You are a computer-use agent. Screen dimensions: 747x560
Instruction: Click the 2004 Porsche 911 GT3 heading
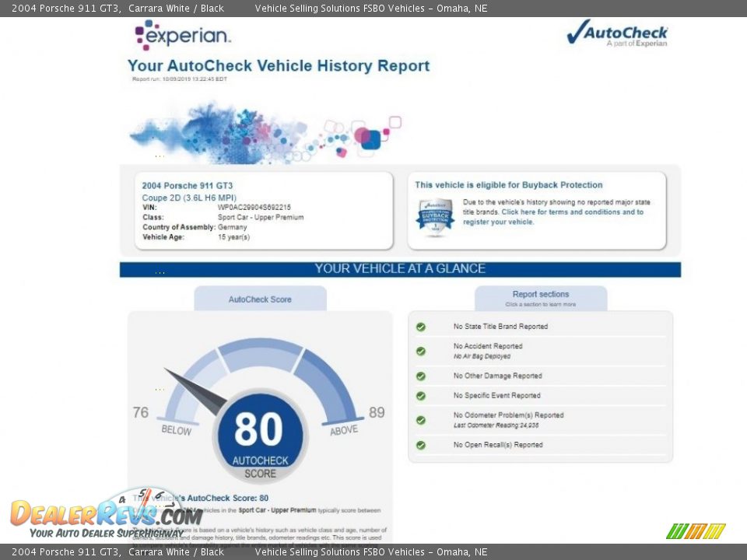point(188,186)
